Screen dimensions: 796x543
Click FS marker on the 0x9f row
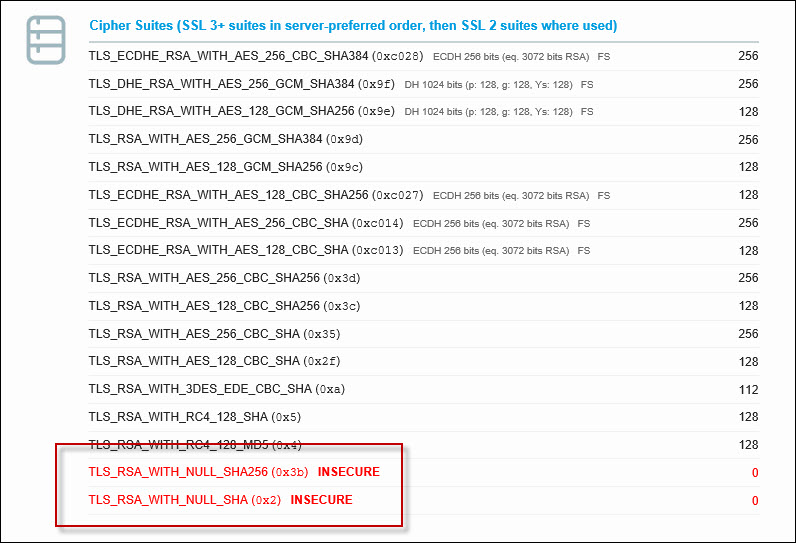click(x=587, y=85)
